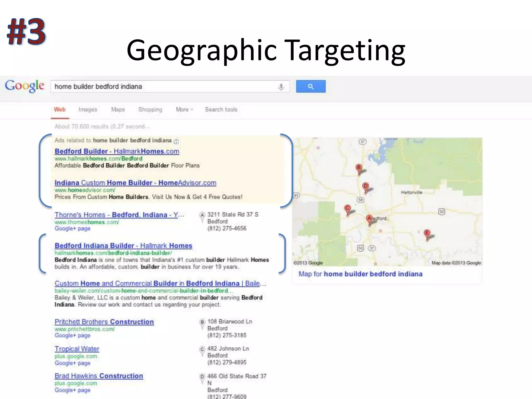Open Google+ page link under Pritchett Brothers
Image resolution: width=532 pixels, height=399 pixels.
tap(72, 335)
